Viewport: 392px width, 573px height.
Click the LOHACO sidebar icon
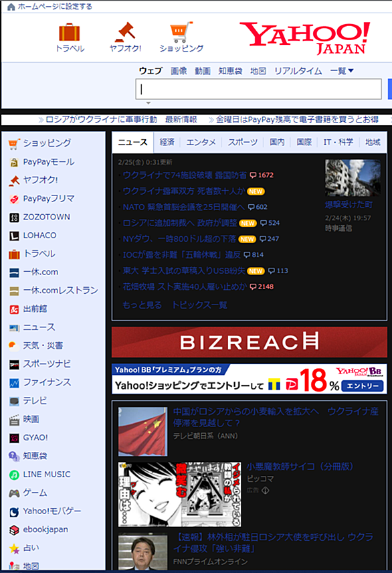pyautogui.click(x=14, y=236)
